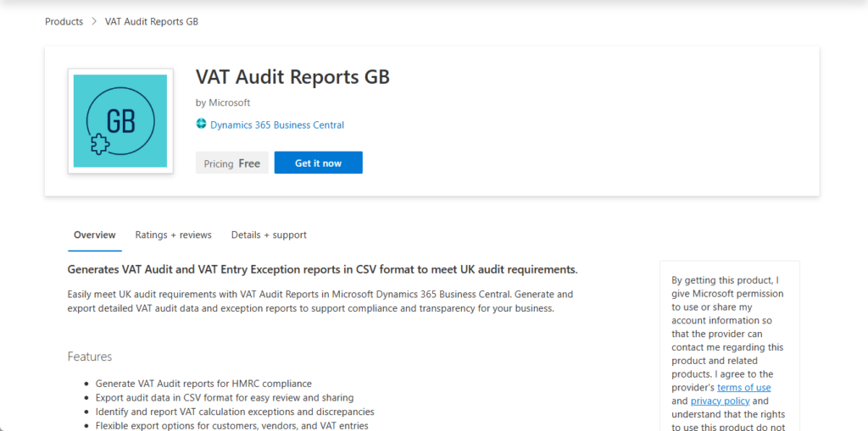868x431 pixels.
Task: Click the VAT Audit Reports GB page title
Action: tap(292, 77)
